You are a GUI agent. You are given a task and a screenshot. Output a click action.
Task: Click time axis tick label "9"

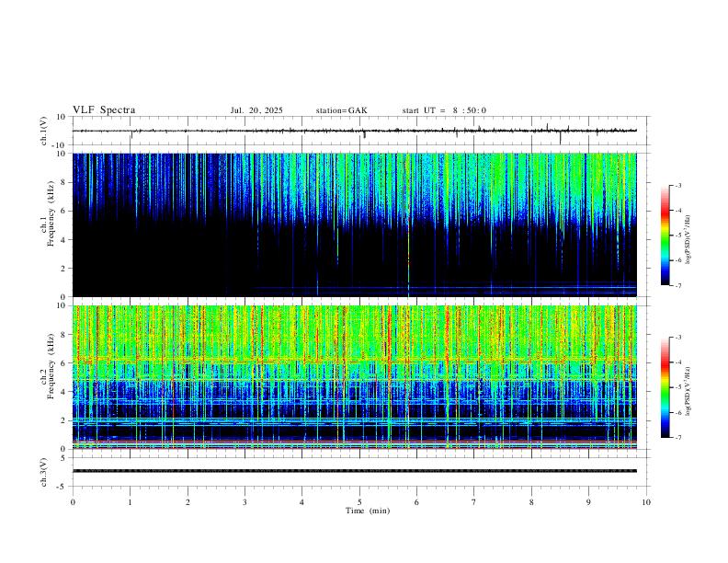pyautogui.click(x=588, y=502)
